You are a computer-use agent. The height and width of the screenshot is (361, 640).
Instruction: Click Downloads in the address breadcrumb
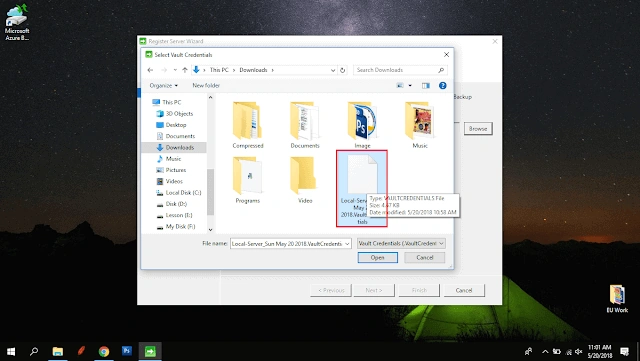[253, 70]
